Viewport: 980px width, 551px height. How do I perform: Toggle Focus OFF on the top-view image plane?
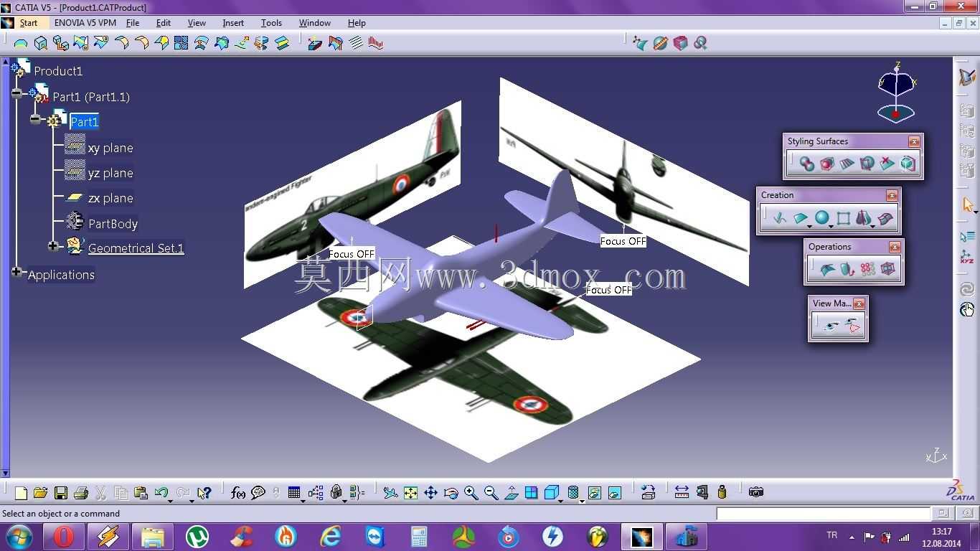(608, 290)
